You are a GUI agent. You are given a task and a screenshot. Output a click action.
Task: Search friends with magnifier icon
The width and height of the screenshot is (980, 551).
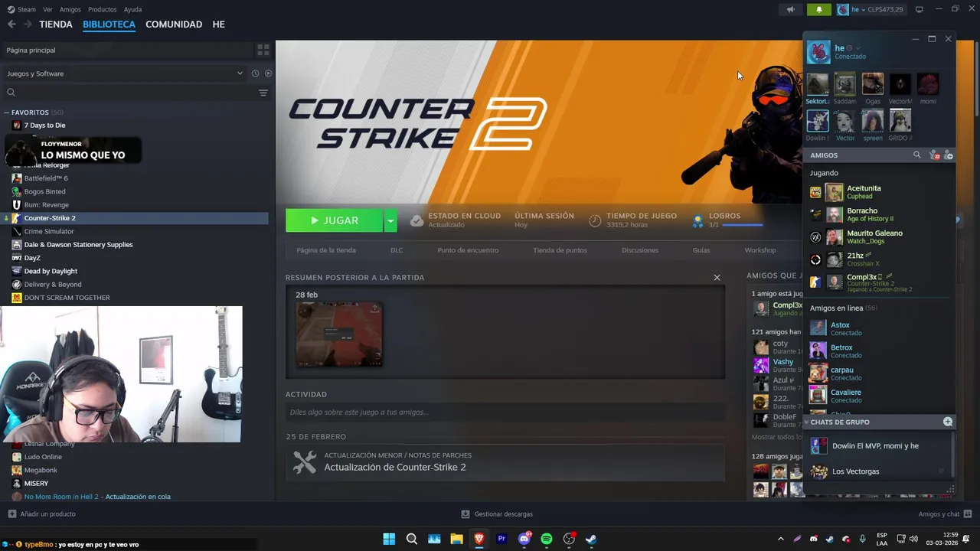tap(917, 155)
